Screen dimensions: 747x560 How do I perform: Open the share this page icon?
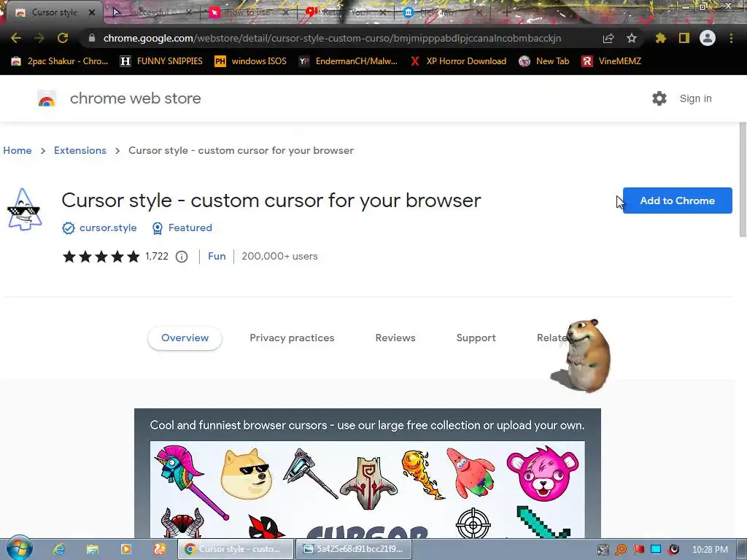pos(608,38)
